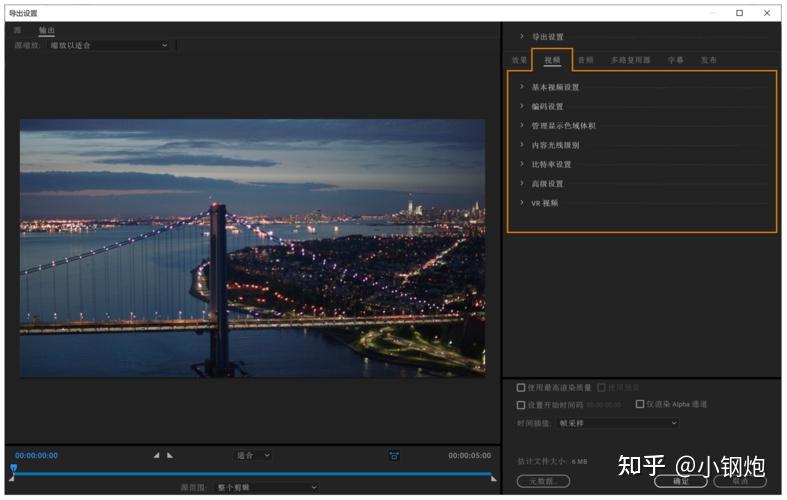Enable 设置开始时间码 checkbox
The width and height of the screenshot is (787, 500).
521,405
